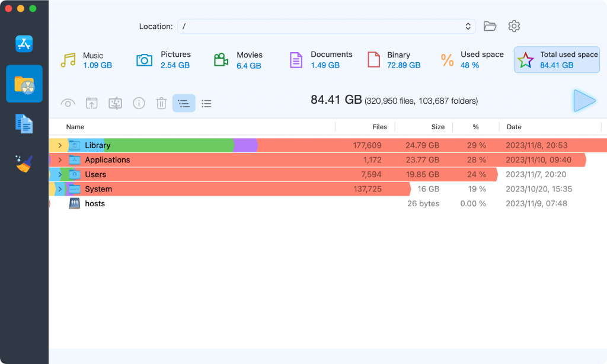This screenshot has width=607, height=364.
Task: Select the Movies category filter
Action: pos(239,59)
